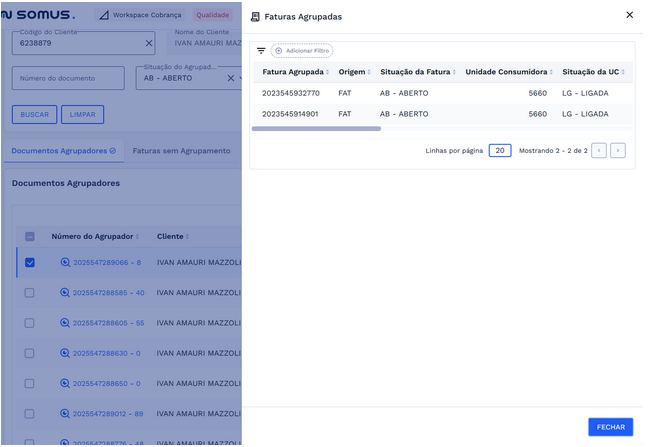The image size is (648, 447).
Task: Click the Faturas Agrupadas invoice icon in header
Action: tap(255, 17)
